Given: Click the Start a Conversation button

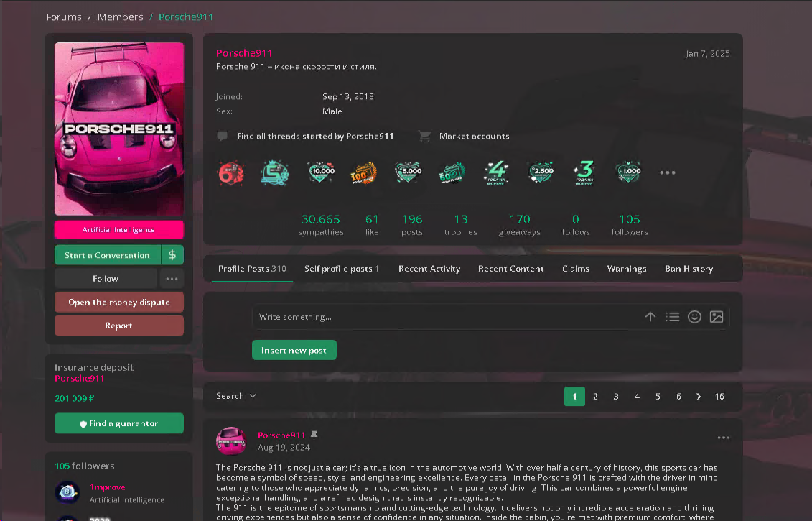Looking at the screenshot, I should point(108,255).
